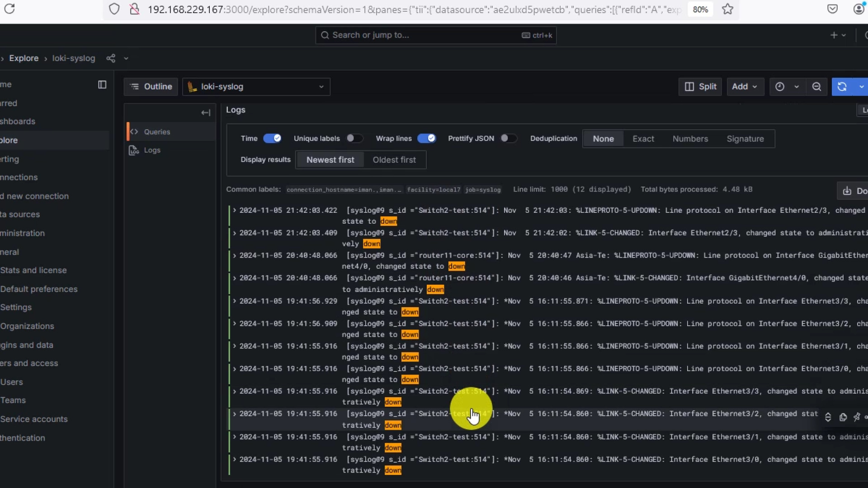Bookmark this page with star icon

point(727,9)
